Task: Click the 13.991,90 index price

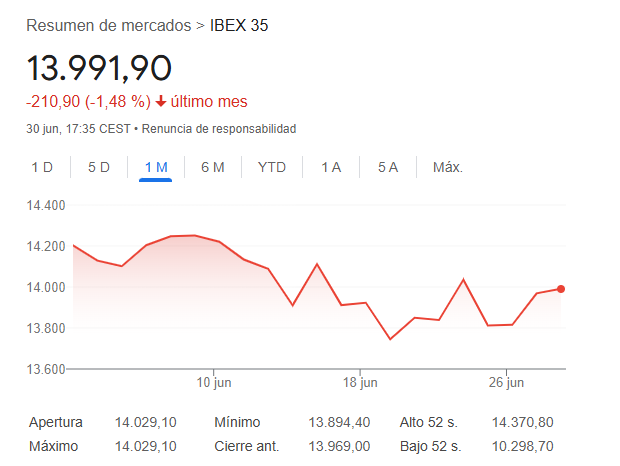Action: click(x=99, y=68)
